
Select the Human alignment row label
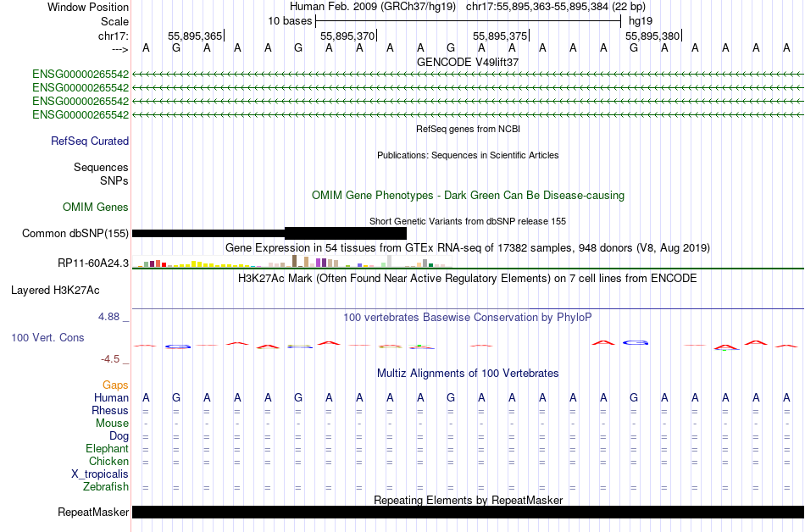111,398
